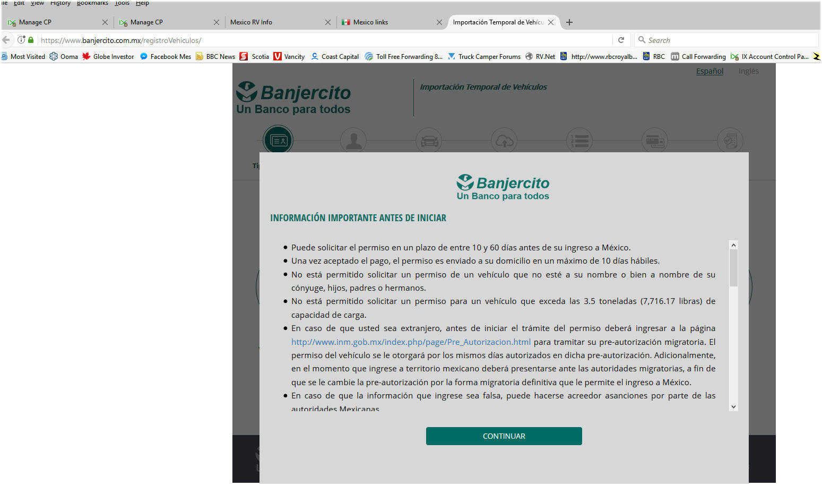Click the 'INFORMACIÓN IMPORTANTE ANTES DE INICIAR' heading
The image size is (822, 504).
(x=358, y=218)
